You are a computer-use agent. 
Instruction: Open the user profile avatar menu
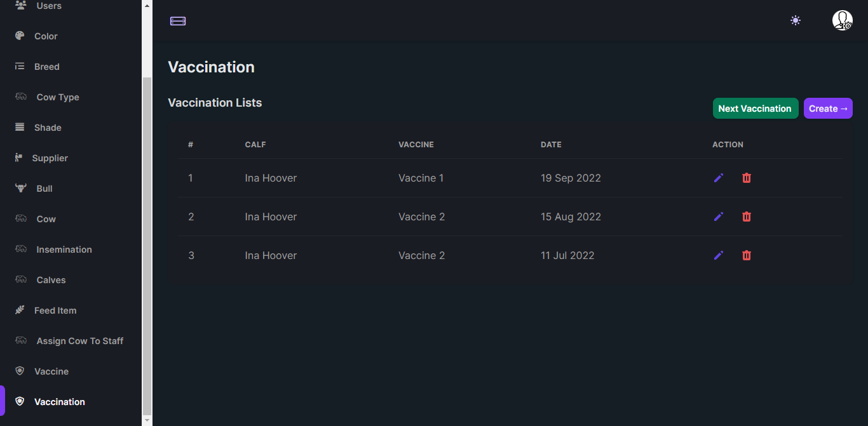(842, 20)
